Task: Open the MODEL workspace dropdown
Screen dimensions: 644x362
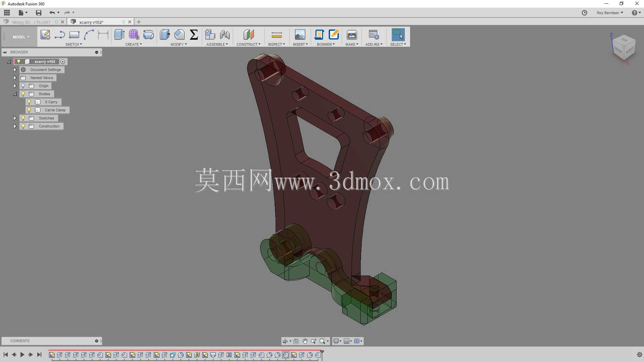Action: (x=21, y=37)
